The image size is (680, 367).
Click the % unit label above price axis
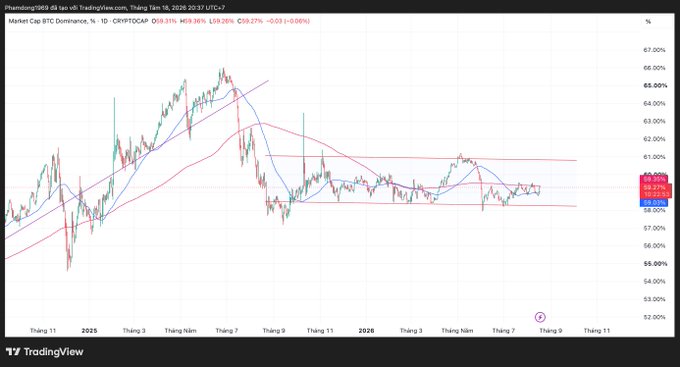[x=648, y=21]
